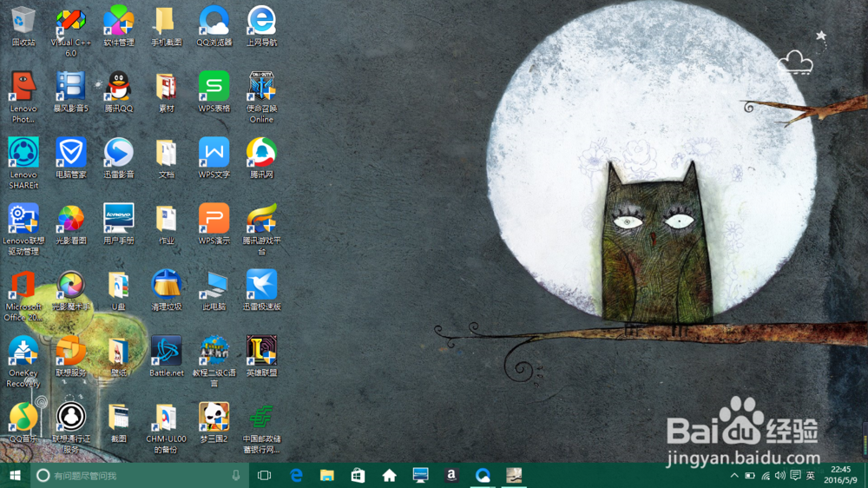The width and height of the screenshot is (868, 488).
Task: Launch 清理垃圾 cleanup tool
Action: point(166,290)
